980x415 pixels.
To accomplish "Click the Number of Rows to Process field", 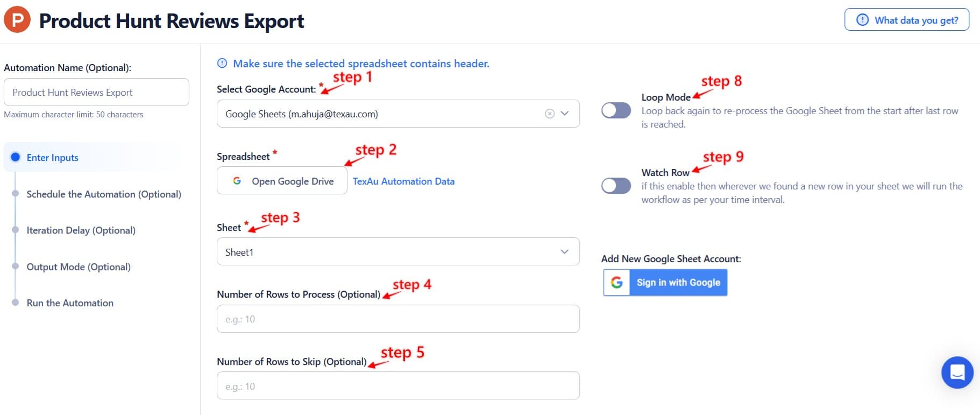I will 397,319.
